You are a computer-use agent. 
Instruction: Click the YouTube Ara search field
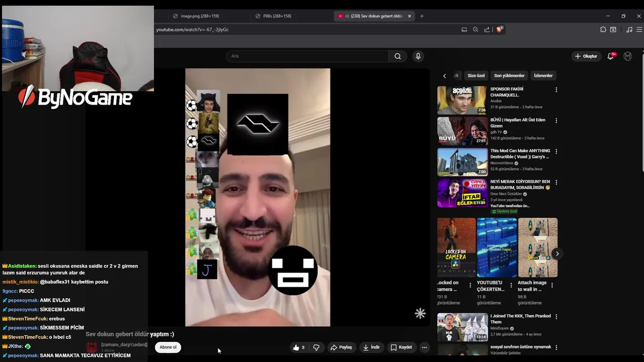(x=307, y=56)
